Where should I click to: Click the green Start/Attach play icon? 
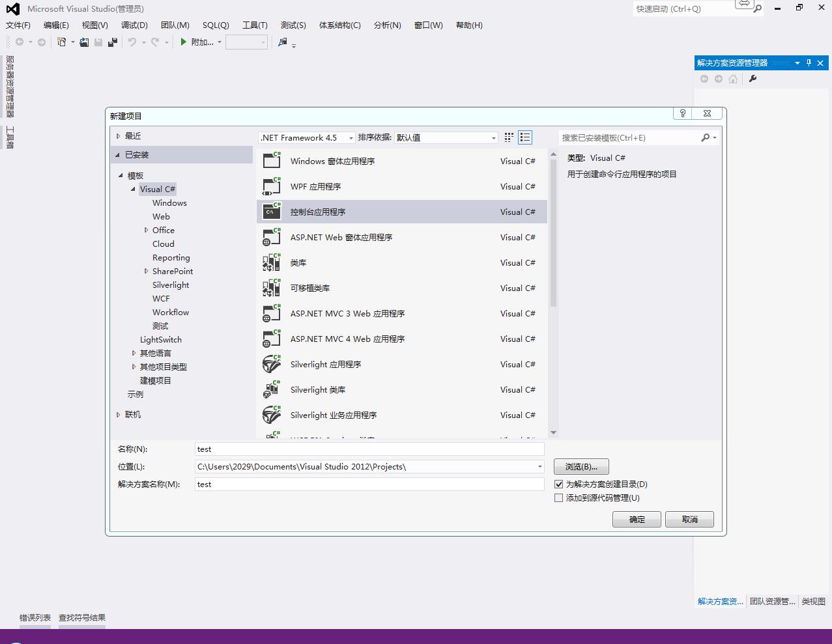pos(184,42)
